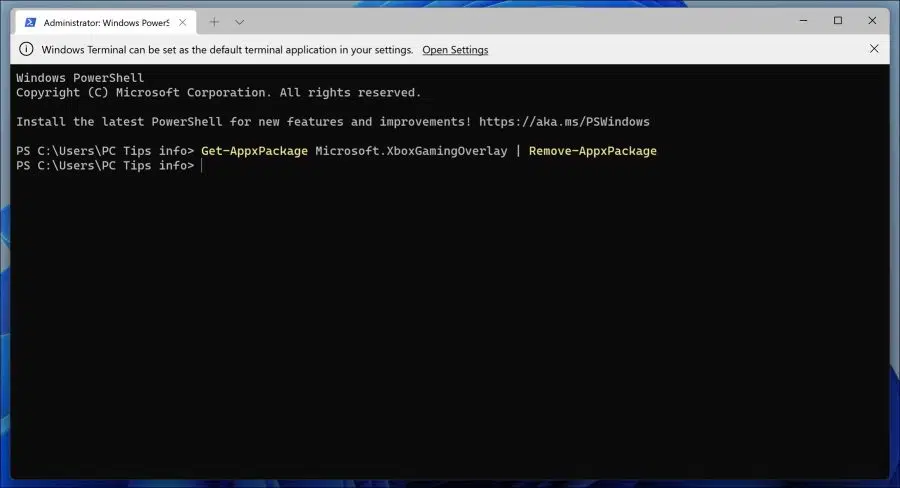900x488 pixels.
Task: Dismiss the default terminal notification bar
Action: point(874,49)
